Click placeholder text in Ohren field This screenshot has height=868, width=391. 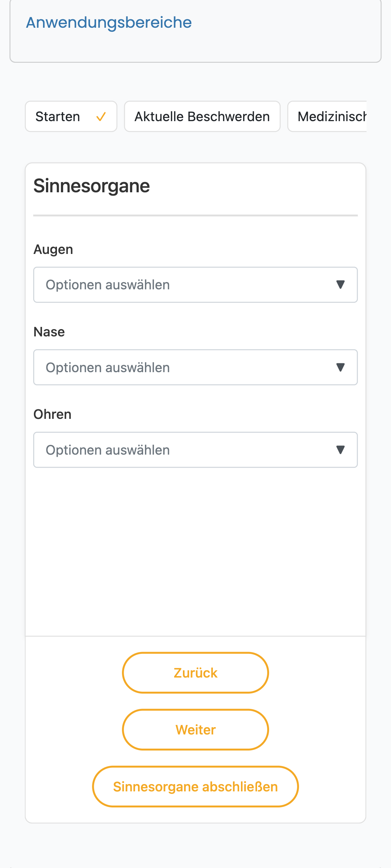108,450
